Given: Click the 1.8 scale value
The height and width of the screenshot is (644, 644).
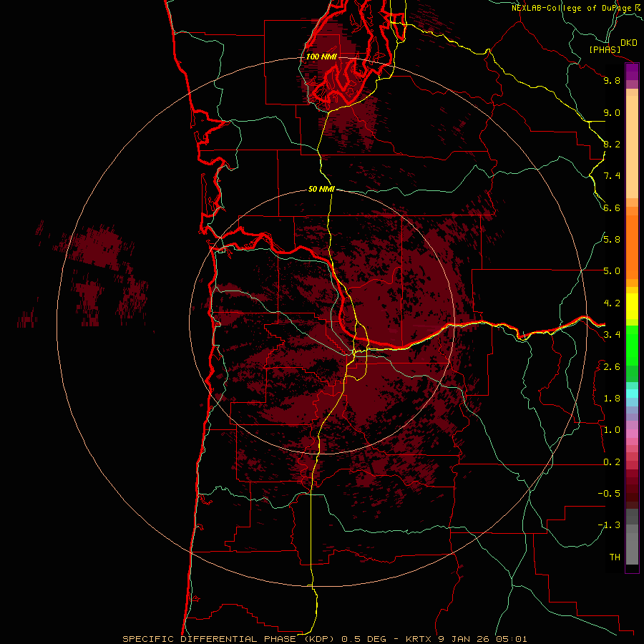Looking at the screenshot, I should pyautogui.click(x=612, y=399).
